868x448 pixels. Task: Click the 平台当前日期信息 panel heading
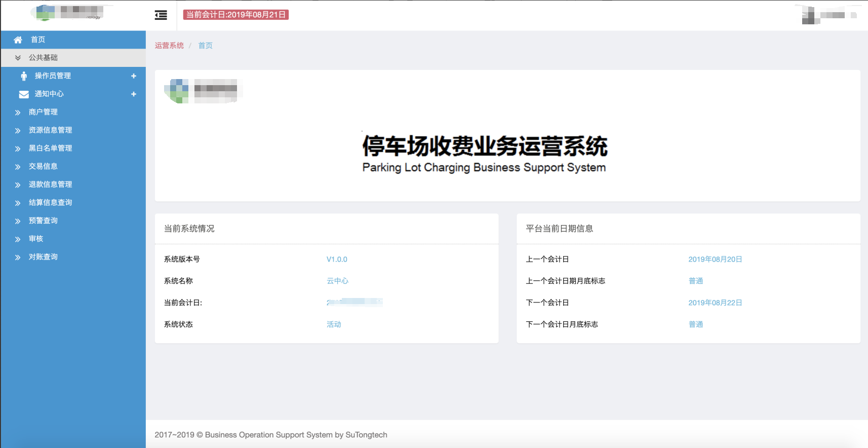click(x=559, y=229)
